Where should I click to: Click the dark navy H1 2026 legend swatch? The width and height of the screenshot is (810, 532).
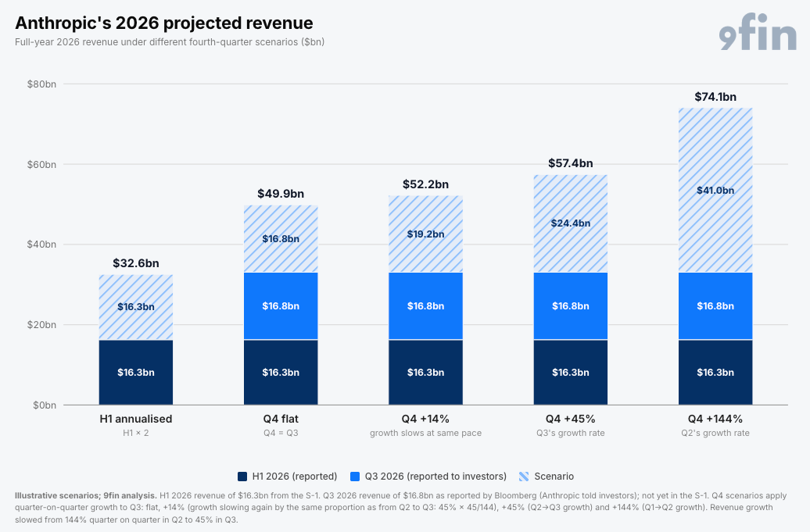242,477
